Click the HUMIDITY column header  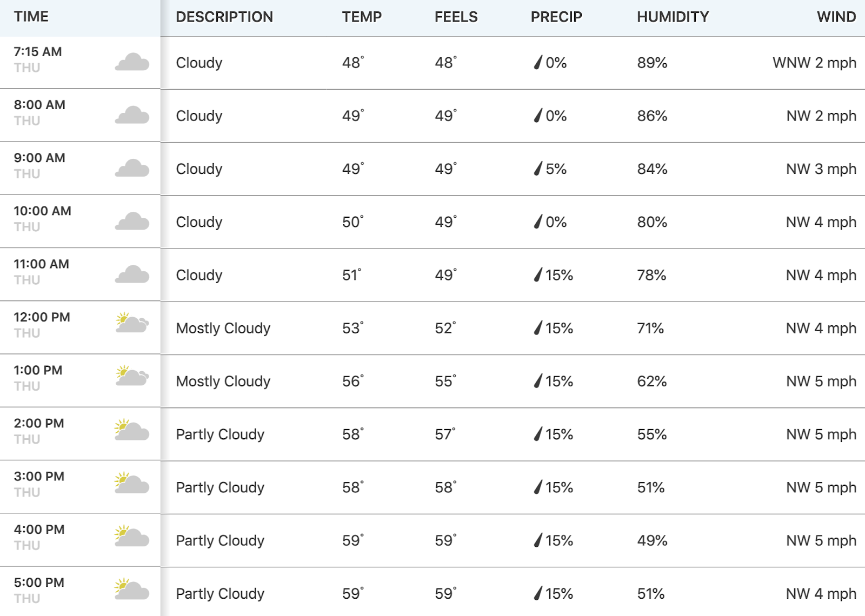(x=673, y=17)
